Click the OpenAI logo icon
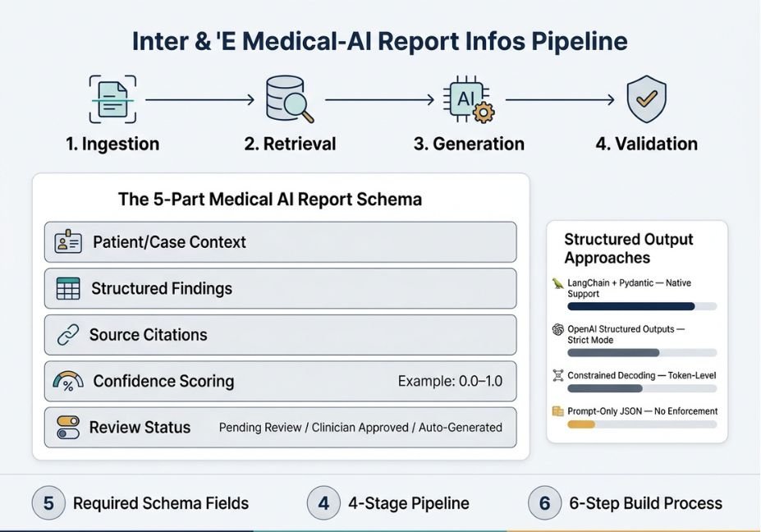The width and height of the screenshot is (761, 532). pos(558,329)
